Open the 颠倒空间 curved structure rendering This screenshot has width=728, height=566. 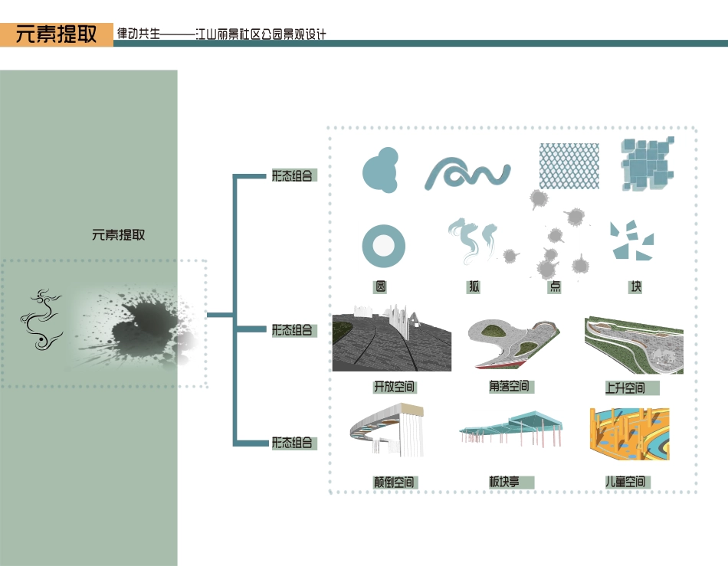pos(388,432)
